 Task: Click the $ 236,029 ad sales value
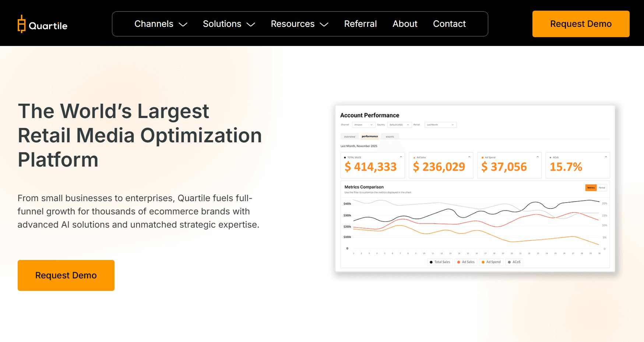click(x=439, y=167)
